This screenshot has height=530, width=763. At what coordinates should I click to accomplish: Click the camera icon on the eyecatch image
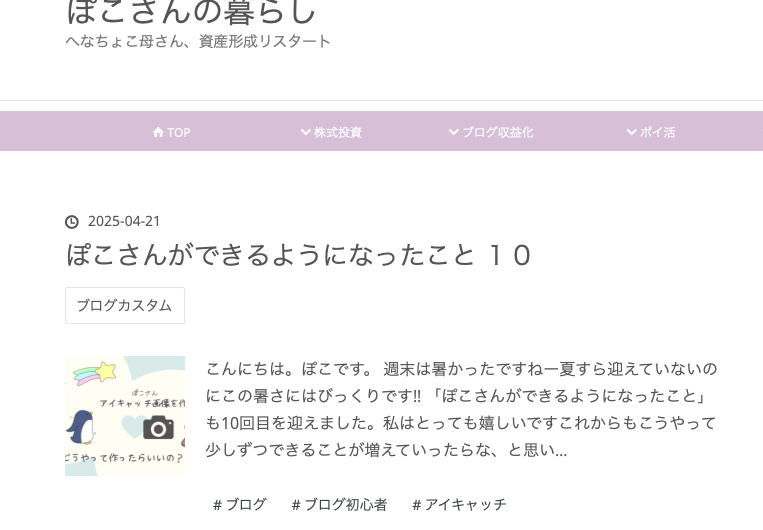coord(158,427)
